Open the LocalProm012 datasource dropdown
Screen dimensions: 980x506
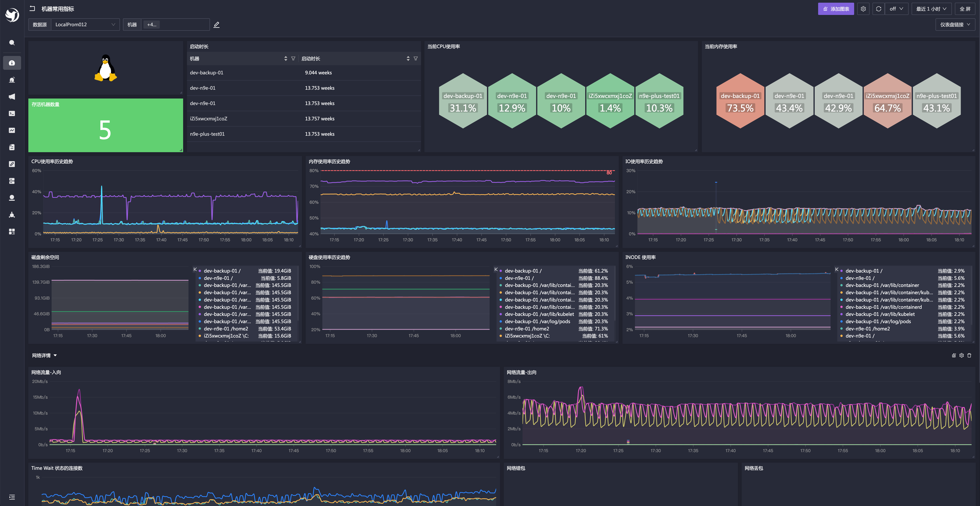pyautogui.click(x=85, y=25)
